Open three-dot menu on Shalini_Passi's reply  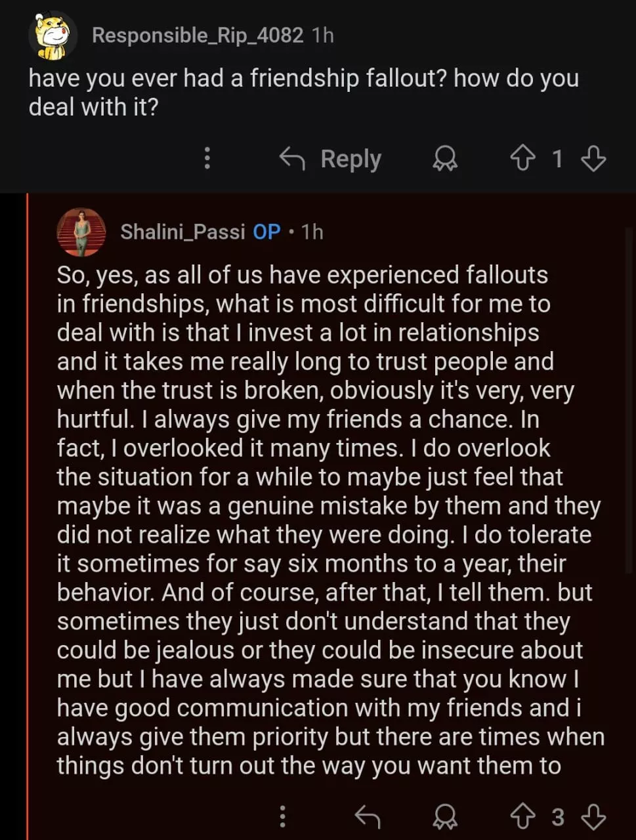(283, 817)
